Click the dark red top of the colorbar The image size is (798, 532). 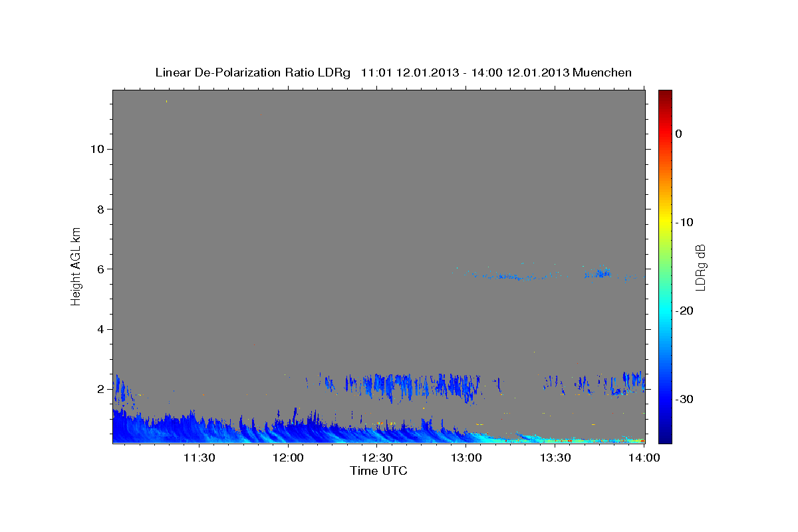point(665,95)
